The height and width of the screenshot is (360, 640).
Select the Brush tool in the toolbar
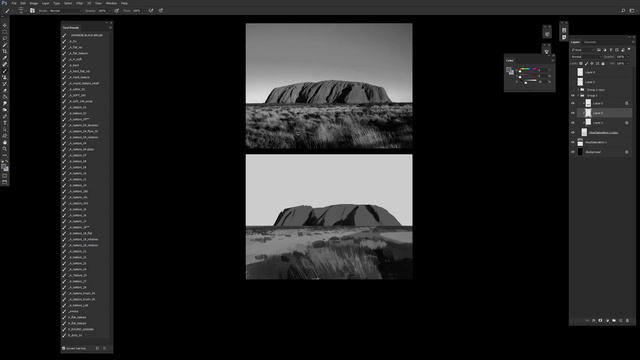click(5, 70)
